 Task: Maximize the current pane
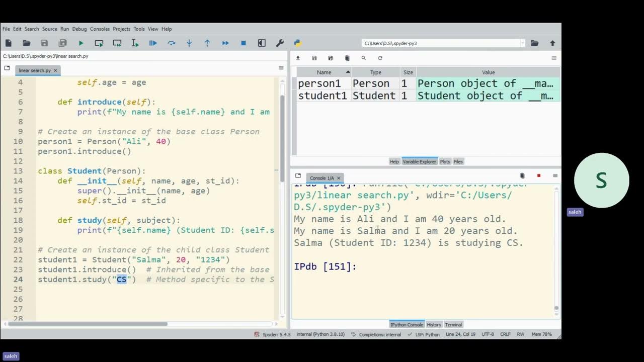pyautogui.click(x=262, y=43)
